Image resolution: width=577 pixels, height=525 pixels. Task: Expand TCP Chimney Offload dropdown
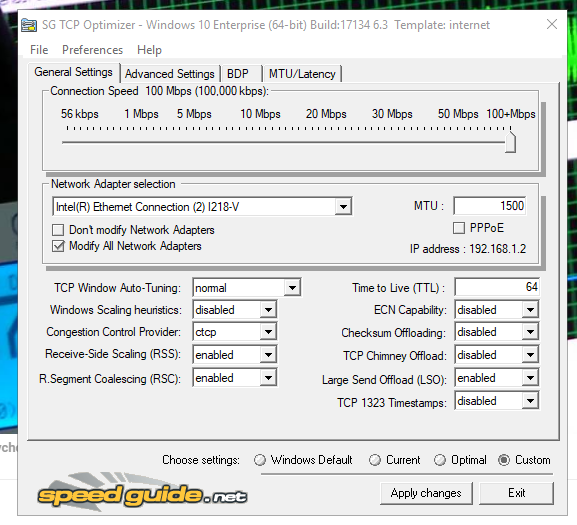pyautogui.click(x=530, y=355)
